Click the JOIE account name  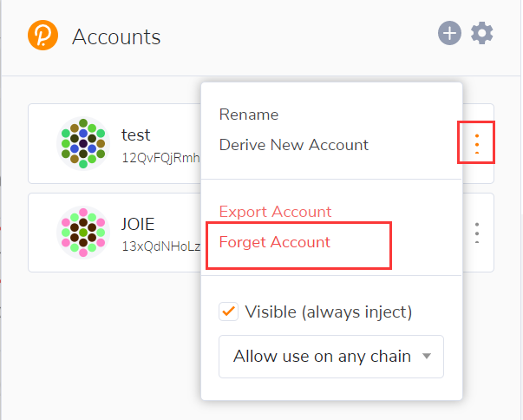[138, 224]
